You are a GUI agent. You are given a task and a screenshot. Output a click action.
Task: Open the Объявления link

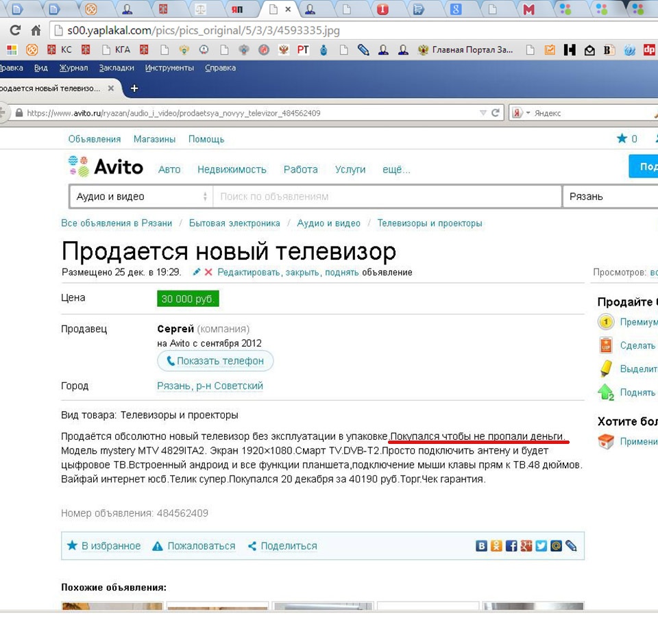click(x=95, y=139)
